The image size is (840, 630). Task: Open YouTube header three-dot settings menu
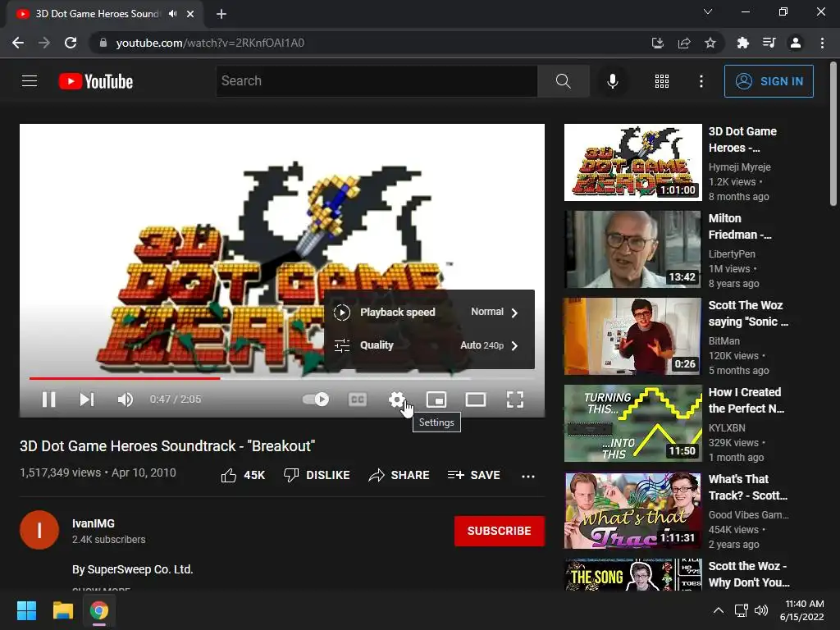pyautogui.click(x=701, y=81)
